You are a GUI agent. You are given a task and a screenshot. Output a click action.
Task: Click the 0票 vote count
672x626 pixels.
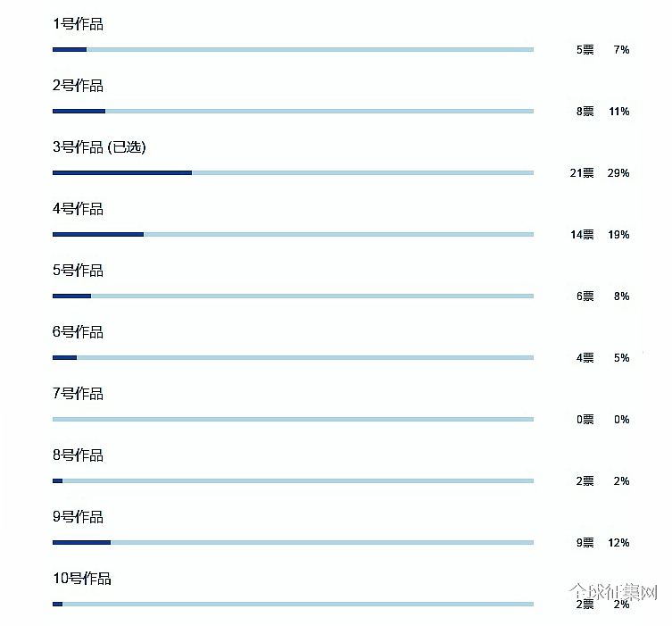[585, 420]
